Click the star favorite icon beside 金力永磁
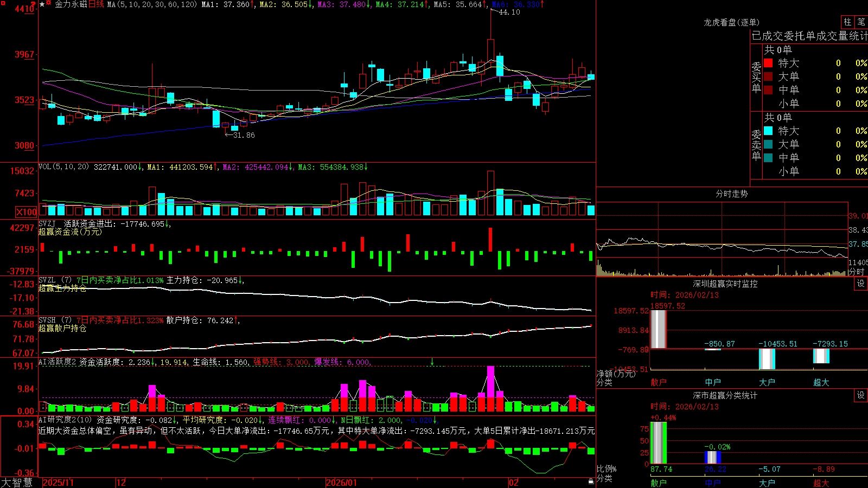 point(42,4)
